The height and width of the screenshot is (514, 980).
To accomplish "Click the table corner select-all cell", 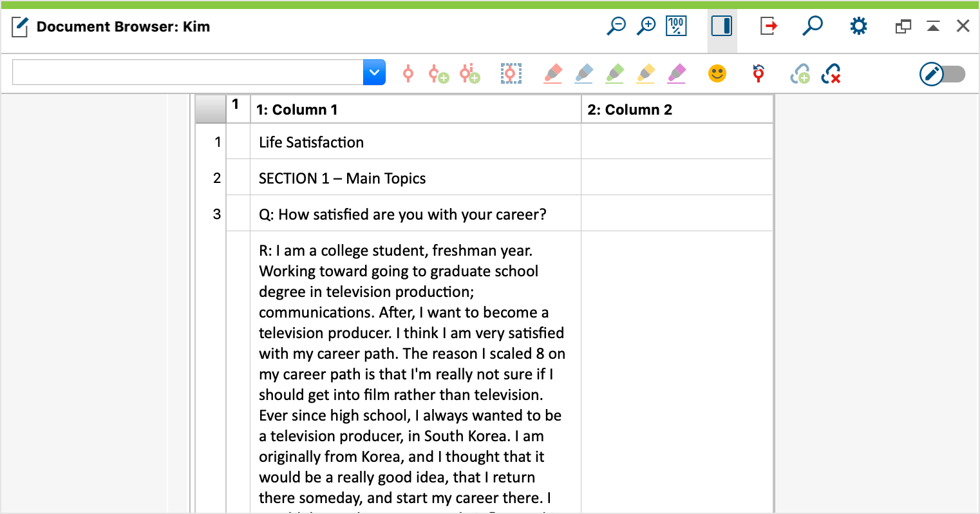I will click(211, 109).
